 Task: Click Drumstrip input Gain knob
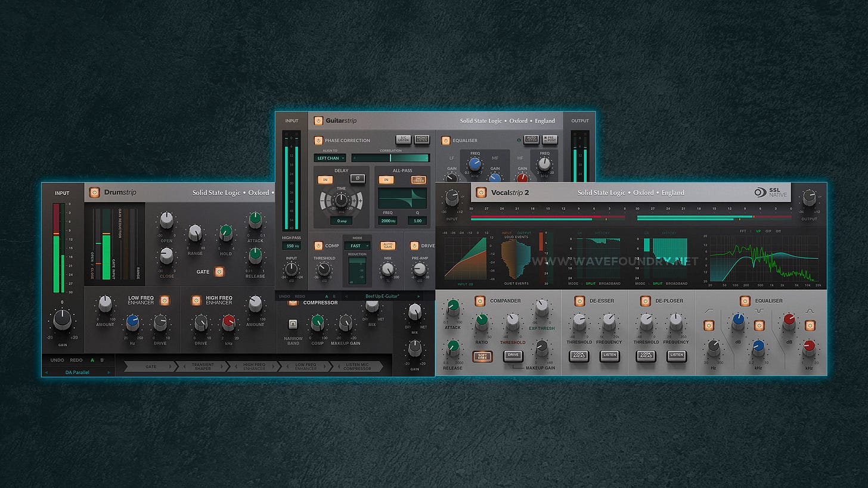[x=62, y=320]
